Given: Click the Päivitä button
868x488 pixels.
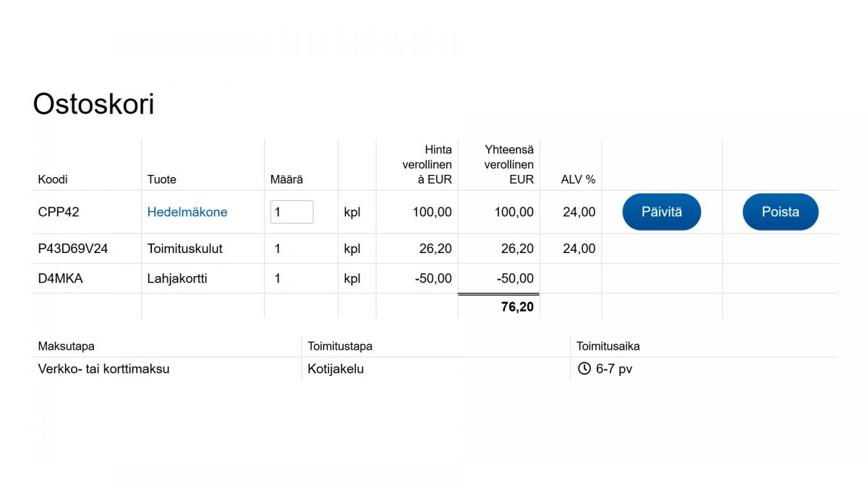Looking at the screenshot, I should click(662, 212).
